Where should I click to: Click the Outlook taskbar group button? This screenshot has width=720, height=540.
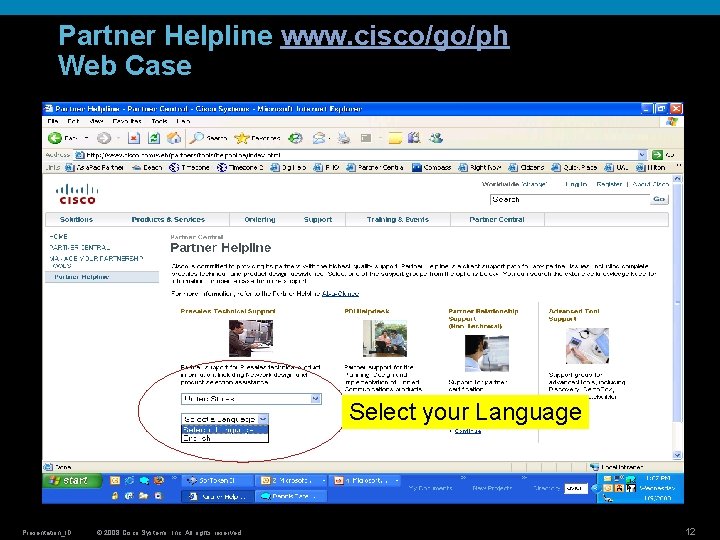click(x=291, y=481)
